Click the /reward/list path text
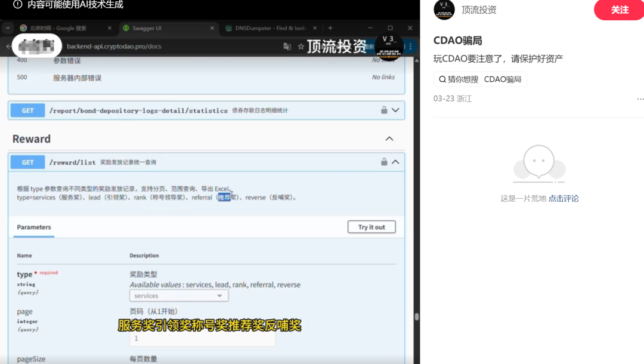644x364 pixels. pos(72,162)
